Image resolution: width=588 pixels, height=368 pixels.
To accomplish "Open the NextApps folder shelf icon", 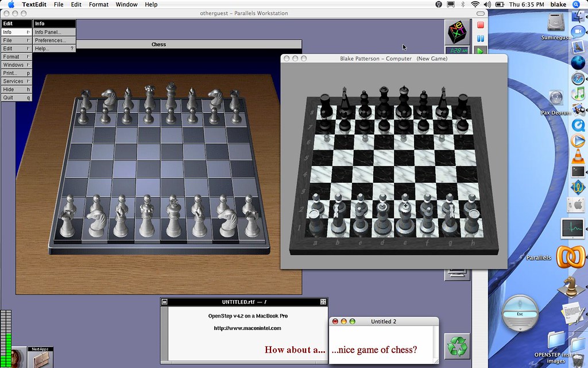I will [x=40, y=358].
